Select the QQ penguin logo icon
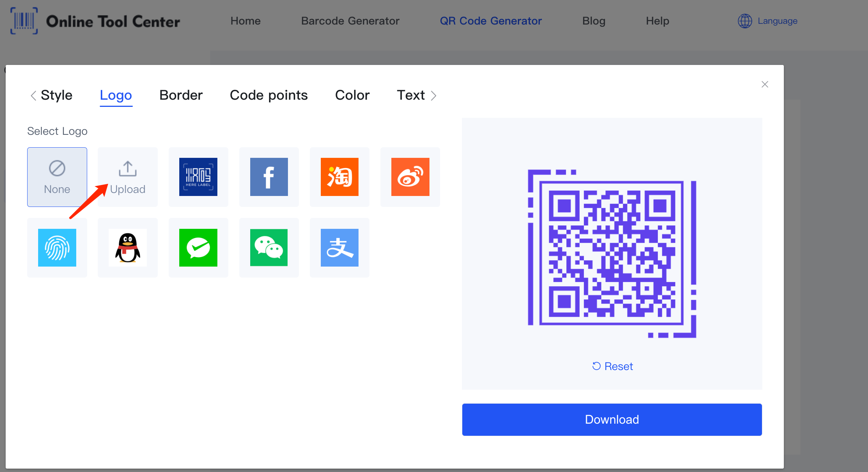The image size is (868, 472). [x=127, y=248]
